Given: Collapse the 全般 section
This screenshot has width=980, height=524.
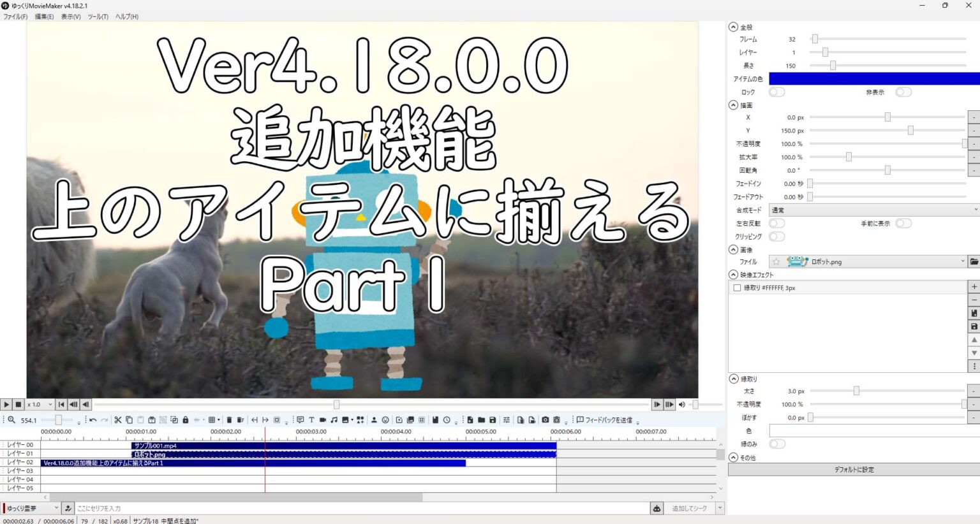Looking at the screenshot, I should (734, 27).
